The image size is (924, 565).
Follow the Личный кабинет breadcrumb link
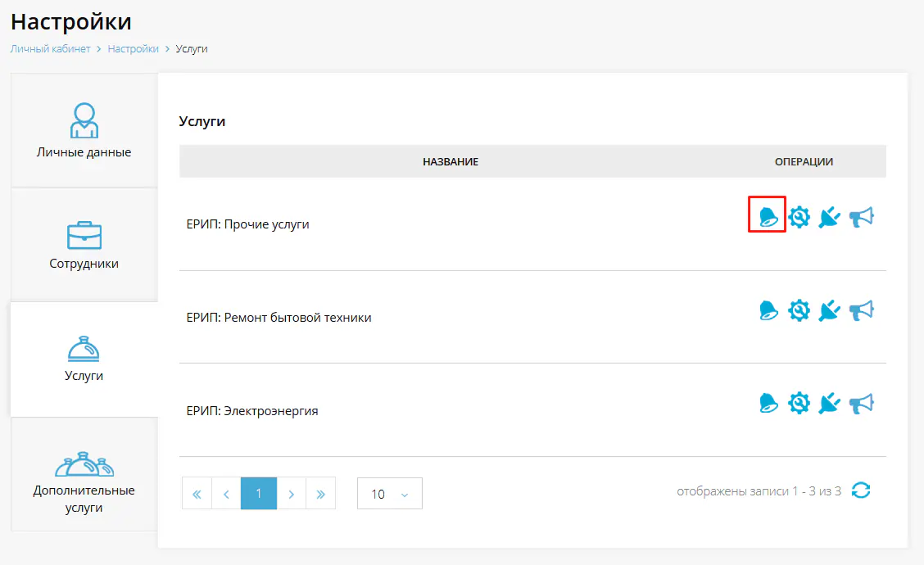[50, 49]
